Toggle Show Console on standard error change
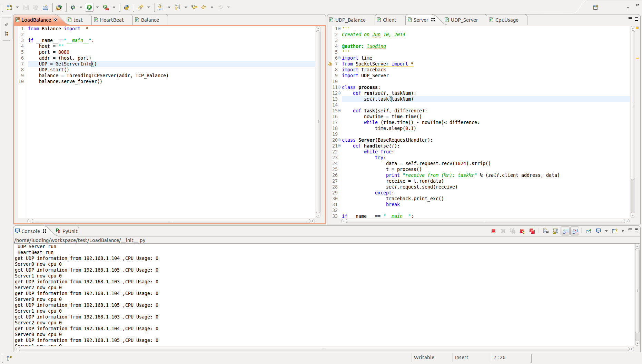Viewport: 642px width, 364px height. [575, 231]
